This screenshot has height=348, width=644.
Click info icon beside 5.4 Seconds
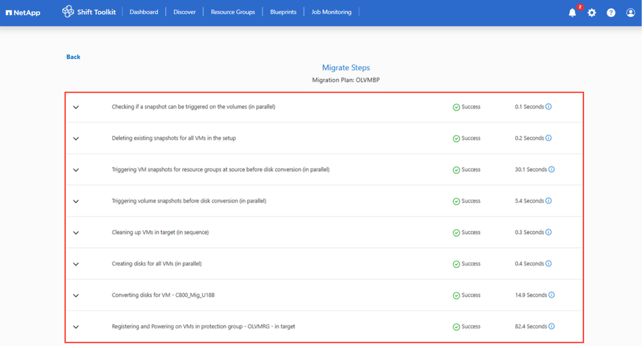548,201
